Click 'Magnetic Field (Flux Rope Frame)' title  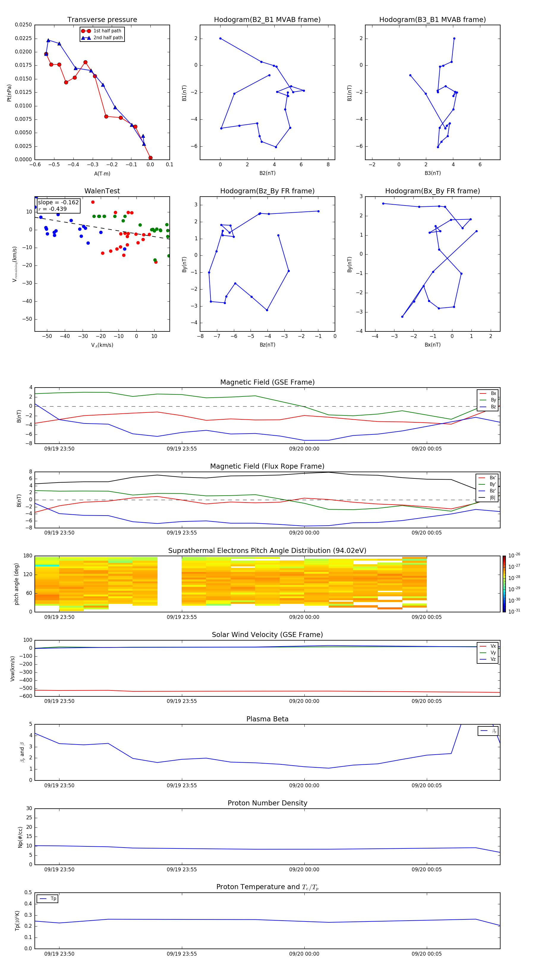coord(267,467)
